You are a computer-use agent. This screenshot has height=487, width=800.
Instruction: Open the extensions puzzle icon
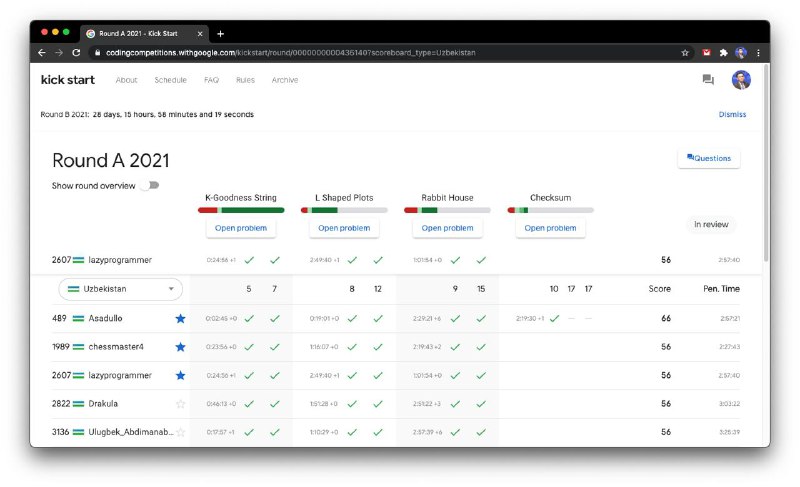[x=723, y=53]
